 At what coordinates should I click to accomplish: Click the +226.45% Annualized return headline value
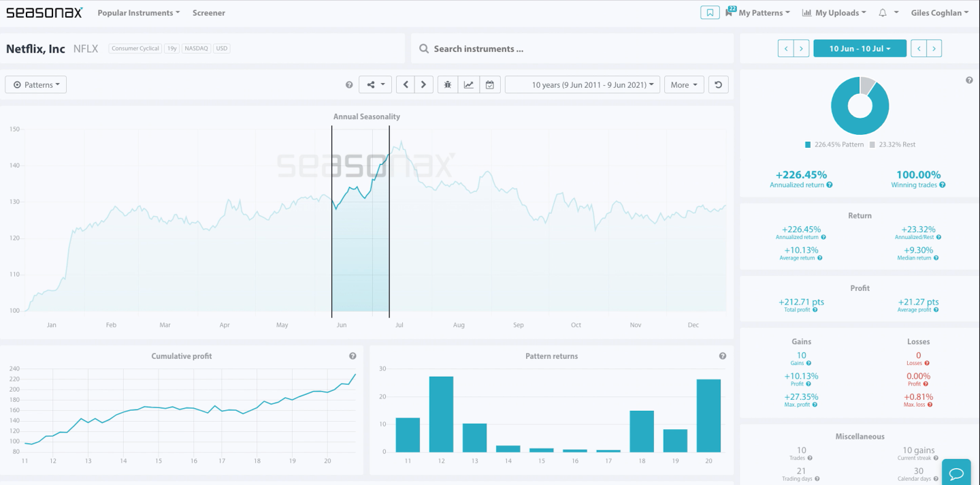point(801,174)
